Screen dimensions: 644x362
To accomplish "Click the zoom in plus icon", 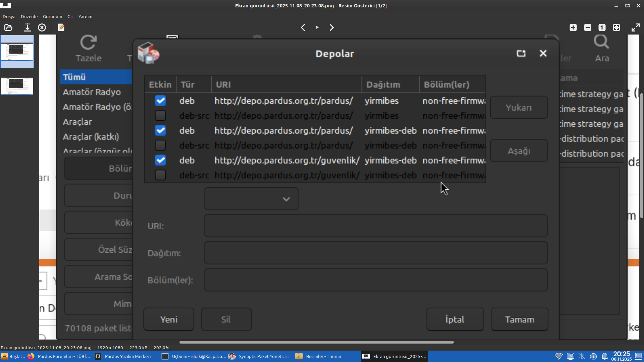I will (x=573, y=27).
